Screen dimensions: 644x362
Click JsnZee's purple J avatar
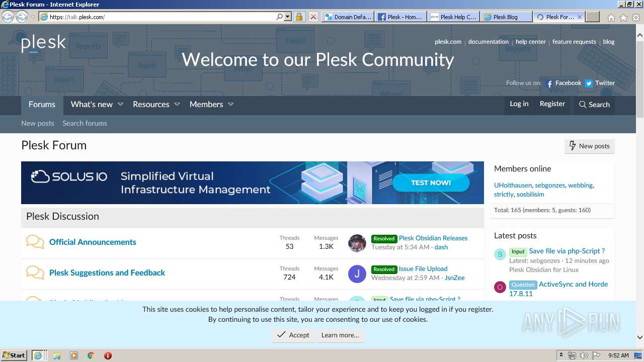pyautogui.click(x=357, y=274)
